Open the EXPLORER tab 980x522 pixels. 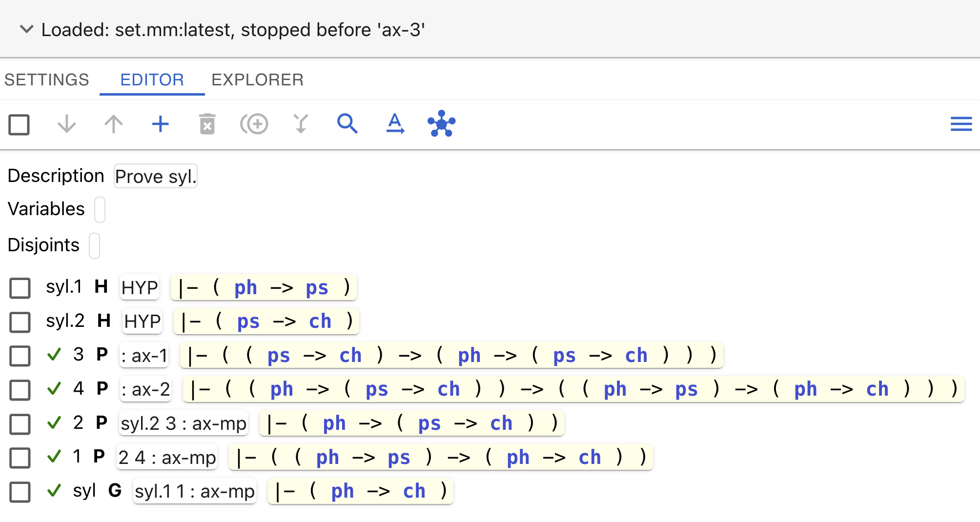coord(258,80)
